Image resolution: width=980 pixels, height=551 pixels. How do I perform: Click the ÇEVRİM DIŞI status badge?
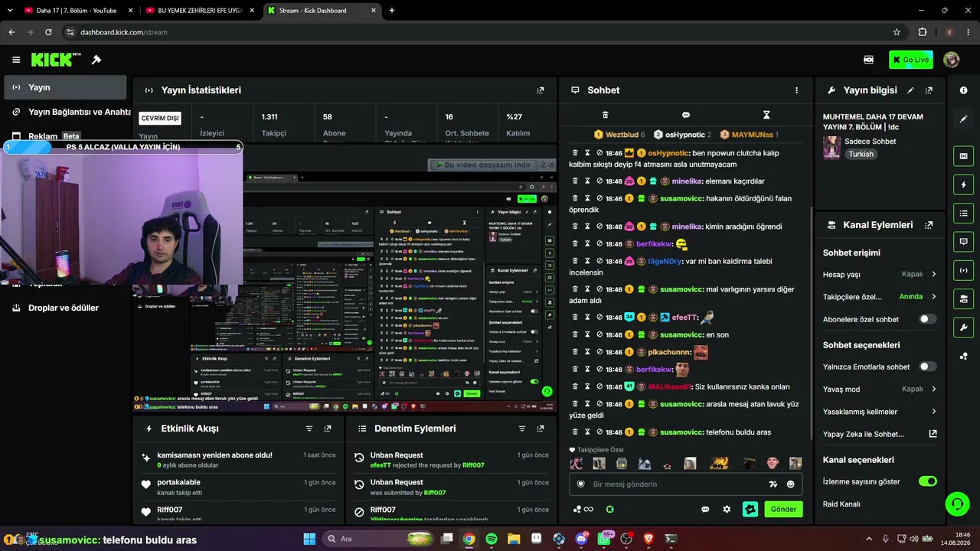tap(160, 118)
